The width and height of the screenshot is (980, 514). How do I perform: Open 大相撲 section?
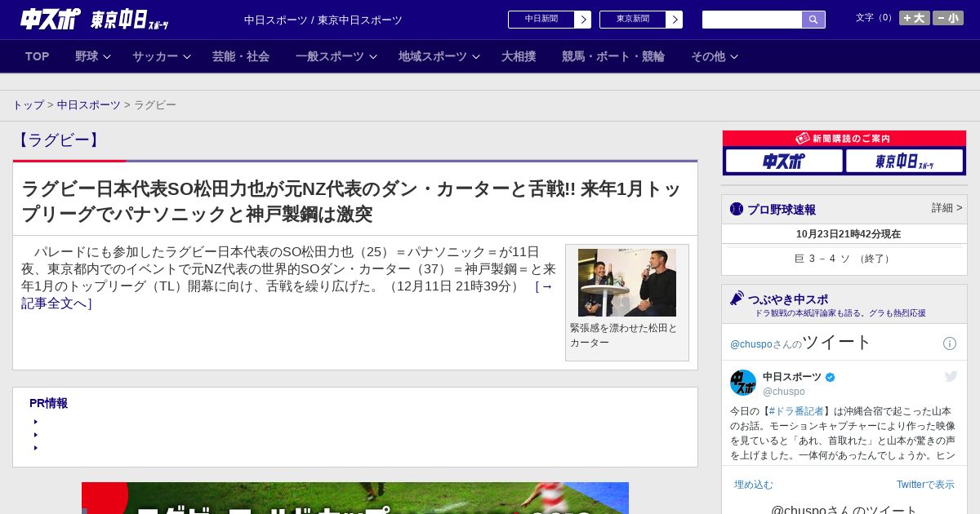(519, 56)
